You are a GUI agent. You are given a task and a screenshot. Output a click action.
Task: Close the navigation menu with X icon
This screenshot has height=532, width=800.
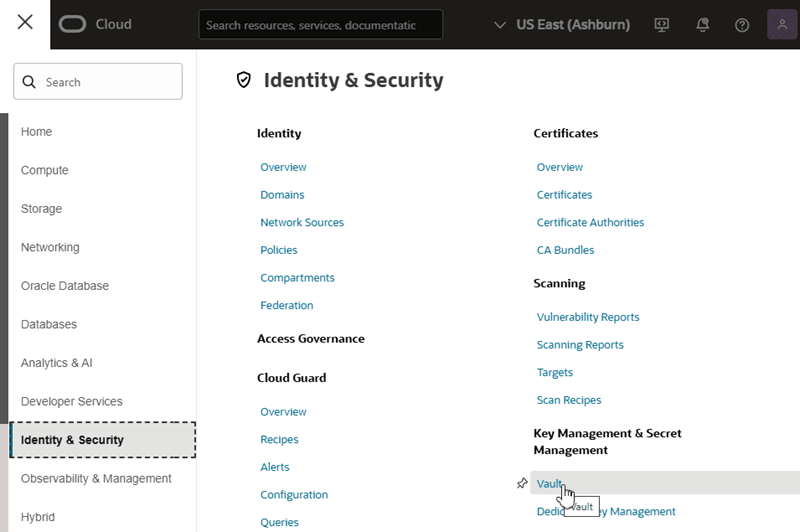click(25, 23)
